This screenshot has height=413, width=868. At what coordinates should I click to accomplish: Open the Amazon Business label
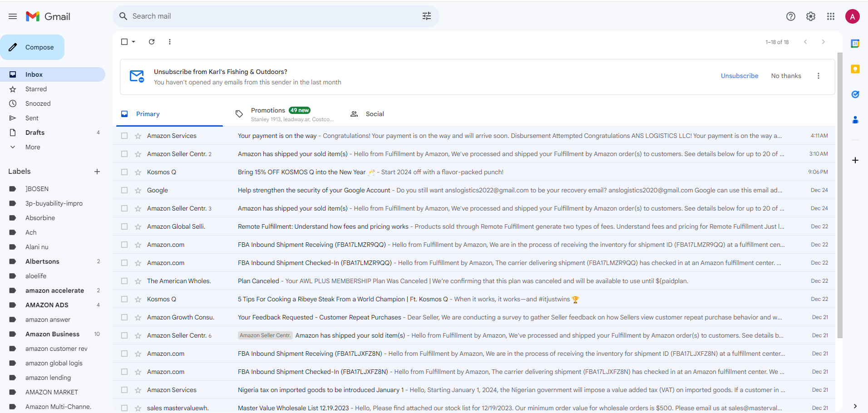(x=53, y=334)
